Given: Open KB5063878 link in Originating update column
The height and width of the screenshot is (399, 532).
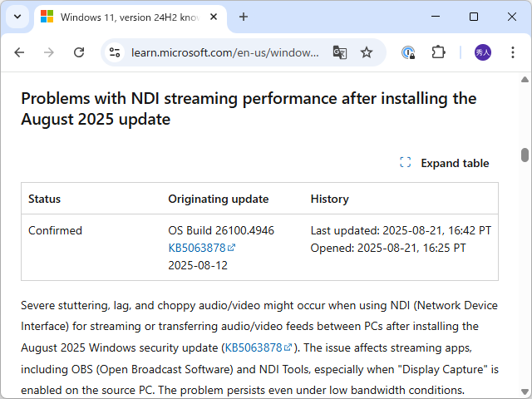Looking at the screenshot, I should (197, 248).
